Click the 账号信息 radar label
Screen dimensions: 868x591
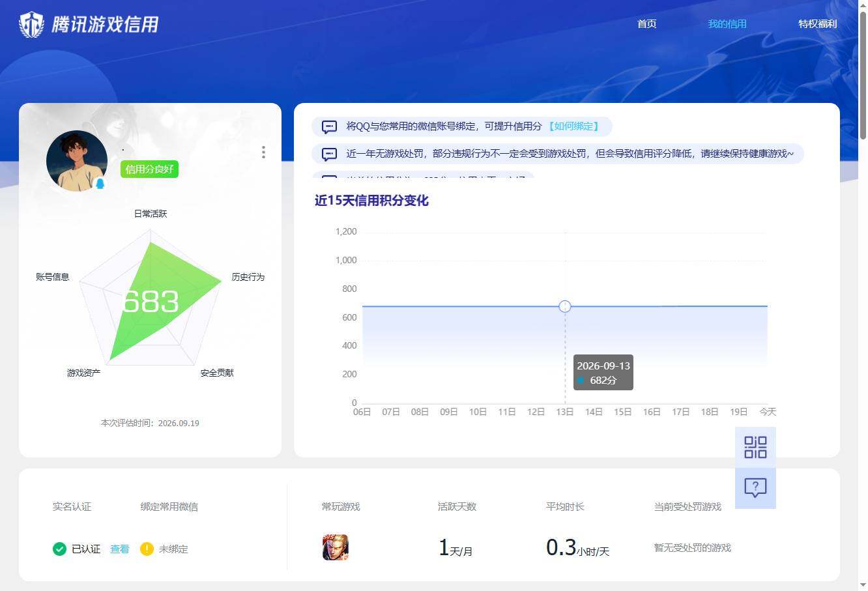click(53, 277)
